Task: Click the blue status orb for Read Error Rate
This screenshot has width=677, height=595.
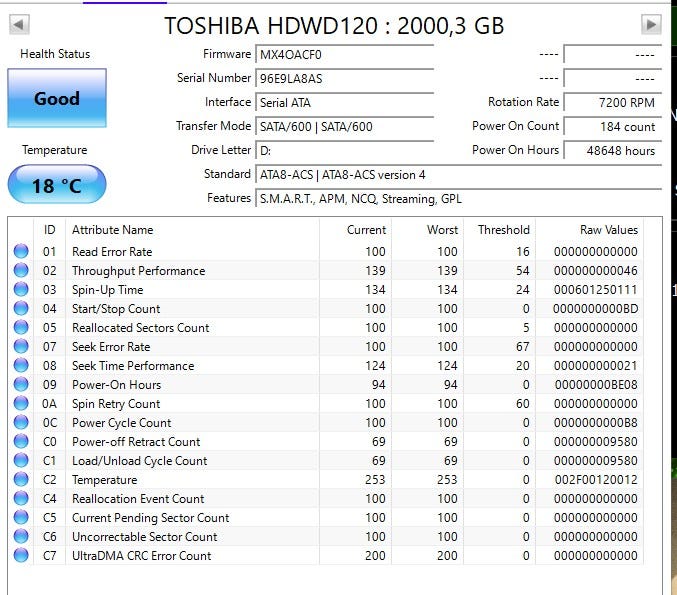Action: (21, 252)
